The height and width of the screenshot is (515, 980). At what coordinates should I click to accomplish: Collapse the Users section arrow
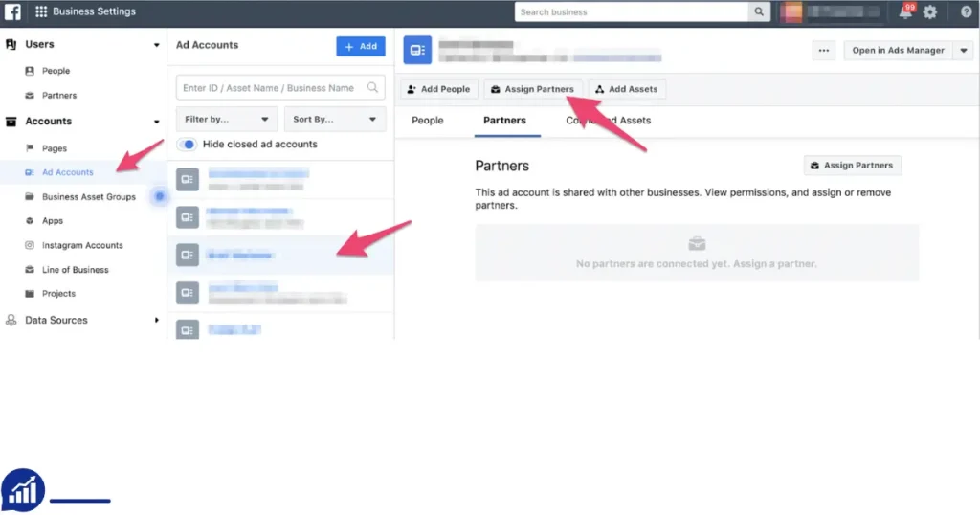pyautogui.click(x=156, y=45)
